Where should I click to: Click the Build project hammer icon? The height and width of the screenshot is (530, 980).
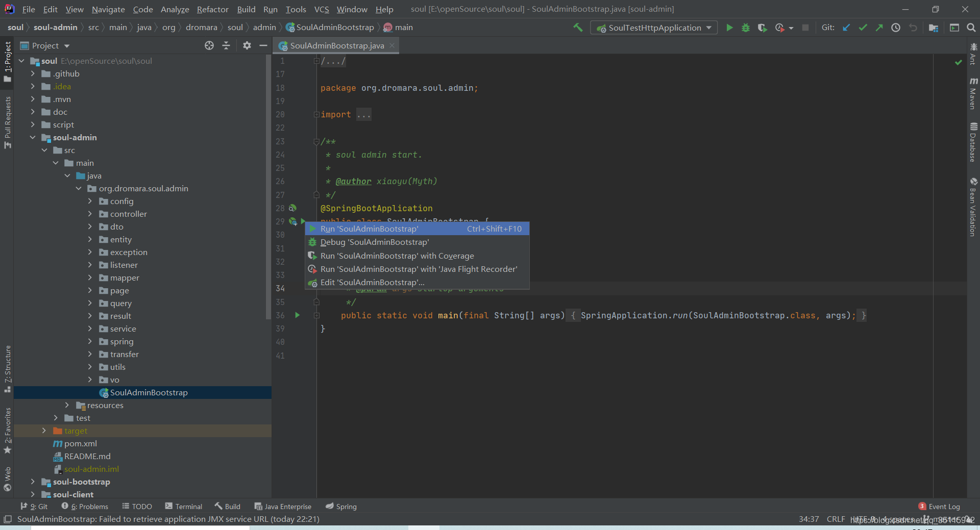[578, 28]
